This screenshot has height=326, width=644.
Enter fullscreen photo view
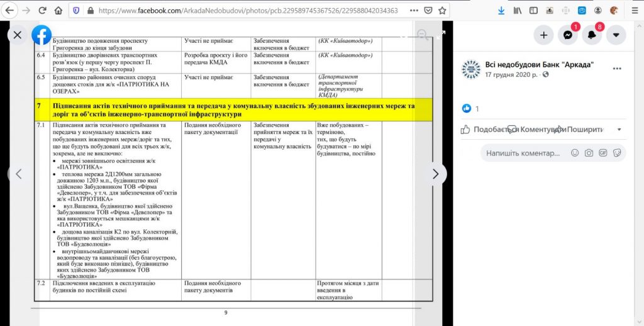coord(440,35)
